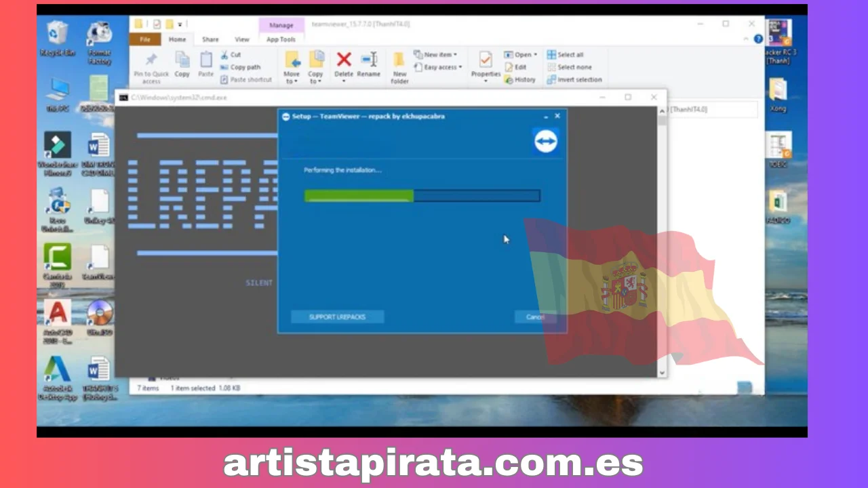Click the cmd window scrollbar down arrow
This screenshot has width=868, height=488.
(662, 373)
